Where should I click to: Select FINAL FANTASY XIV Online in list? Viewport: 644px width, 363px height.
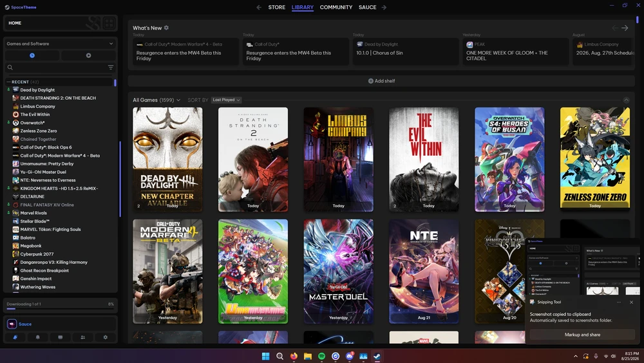click(47, 205)
